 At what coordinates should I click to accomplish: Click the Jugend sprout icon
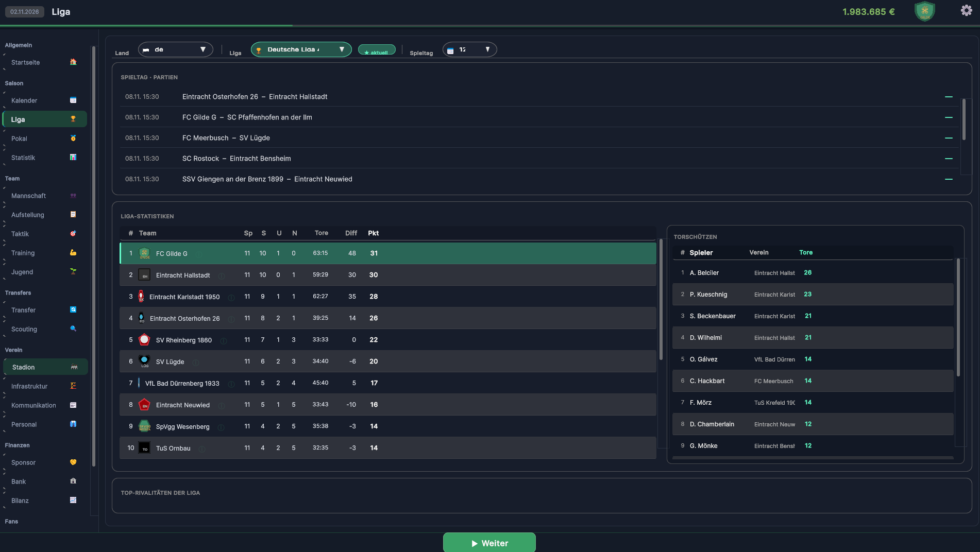(x=73, y=272)
